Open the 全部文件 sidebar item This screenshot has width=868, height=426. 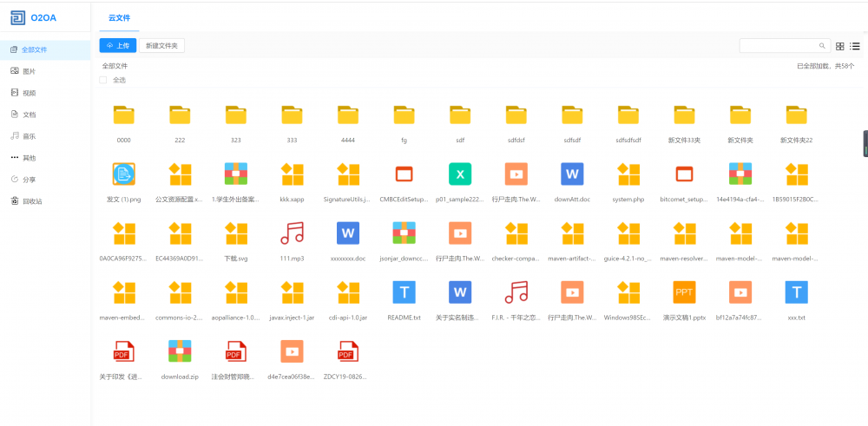pyautogui.click(x=45, y=49)
